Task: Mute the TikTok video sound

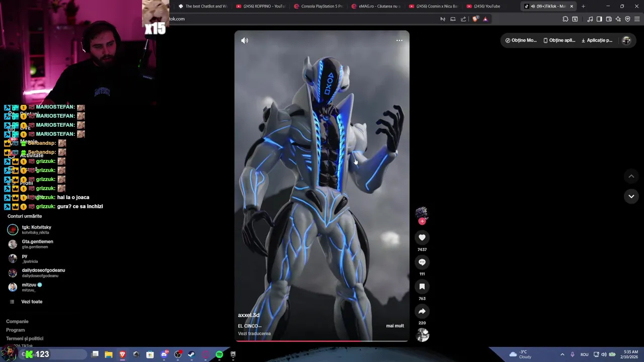Action: (x=245, y=41)
